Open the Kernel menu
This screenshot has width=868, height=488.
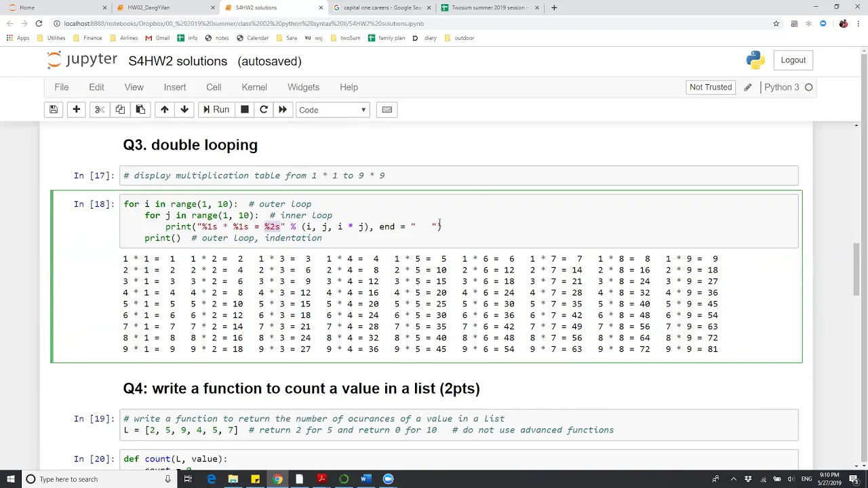(x=254, y=87)
